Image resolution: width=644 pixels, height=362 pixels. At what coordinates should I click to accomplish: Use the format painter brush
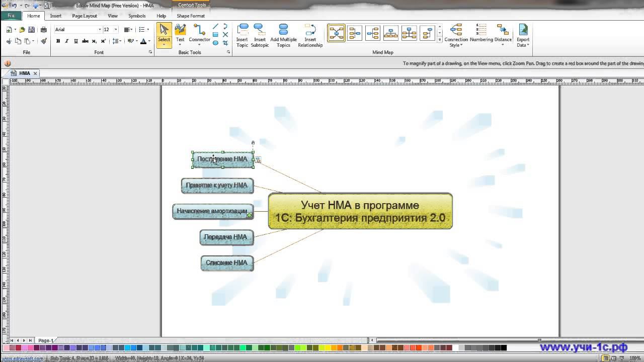pyautogui.click(x=44, y=41)
